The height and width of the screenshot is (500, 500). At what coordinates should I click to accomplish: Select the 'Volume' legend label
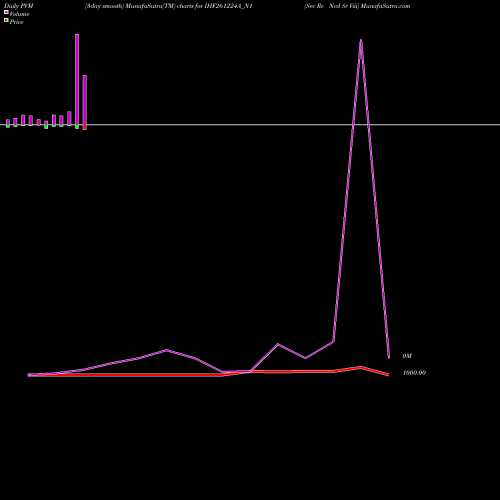click(19, 14)
